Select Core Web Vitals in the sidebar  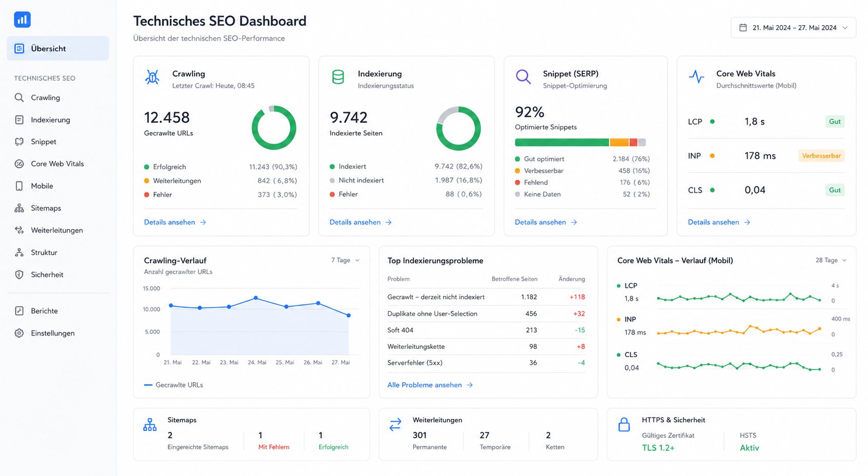(58, 164)
